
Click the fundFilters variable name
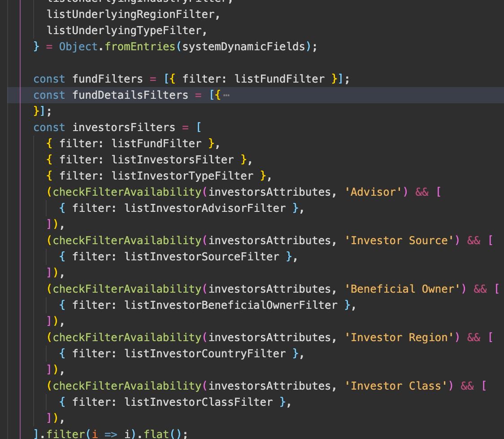pyautogui.click(x=107, y=79)
